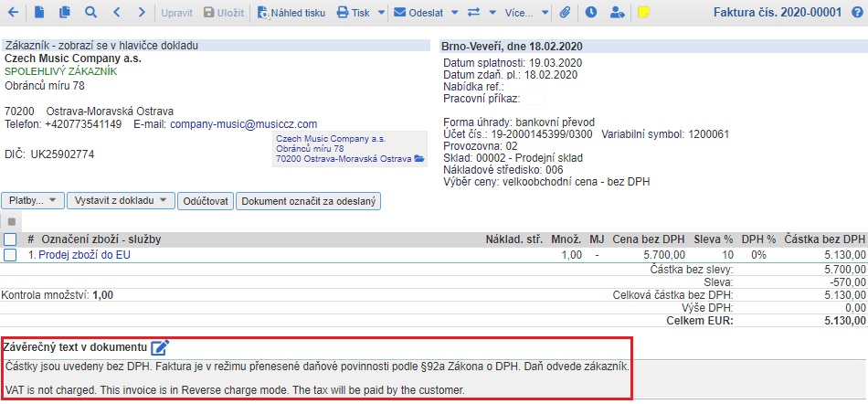
Task: Edit the closing text with the pencil icon
Action: click(161, 347)
